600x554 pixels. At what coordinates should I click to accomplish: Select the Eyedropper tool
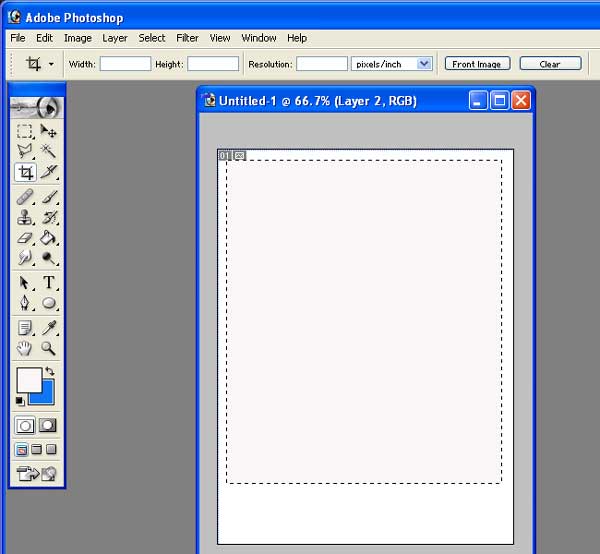[x=49, y=328]
